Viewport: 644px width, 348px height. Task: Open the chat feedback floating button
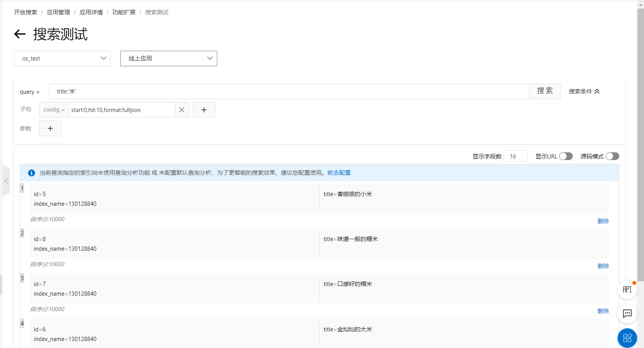(627, 314)
